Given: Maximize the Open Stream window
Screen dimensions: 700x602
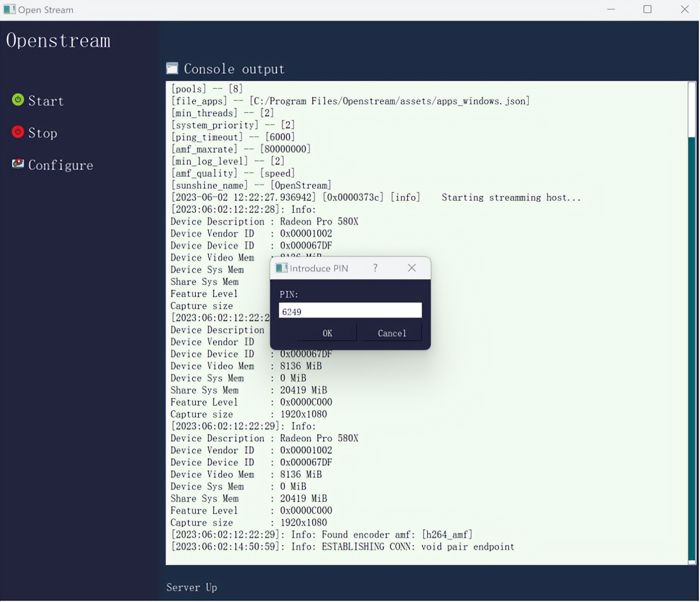Looking at the screenshot, I should [647, 9].
